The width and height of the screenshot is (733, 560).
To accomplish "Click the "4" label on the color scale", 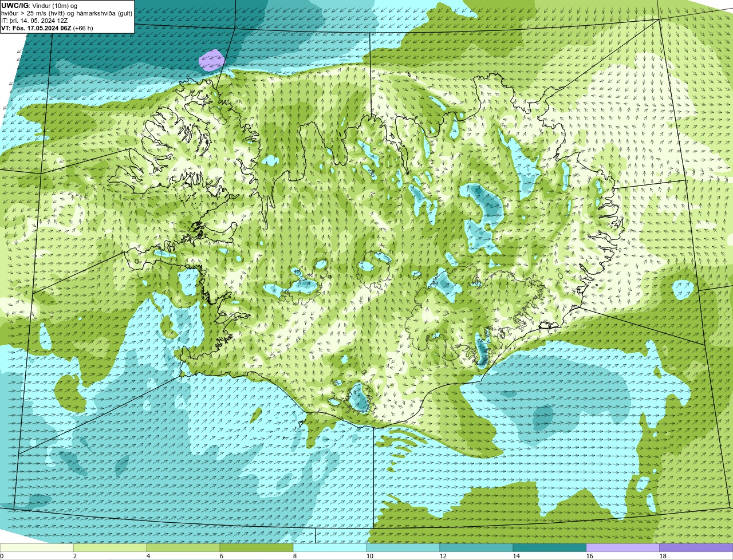I will point(148,556).
